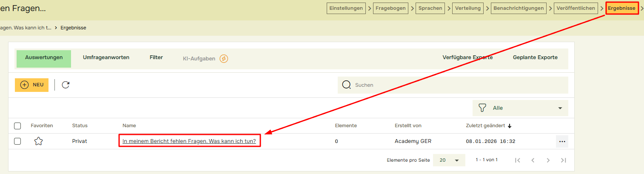Image resolution: width=644 pixels, height=174 pixels.
Task: Sort by Zuletzt geändert column arrow
Action: (510, 126)
